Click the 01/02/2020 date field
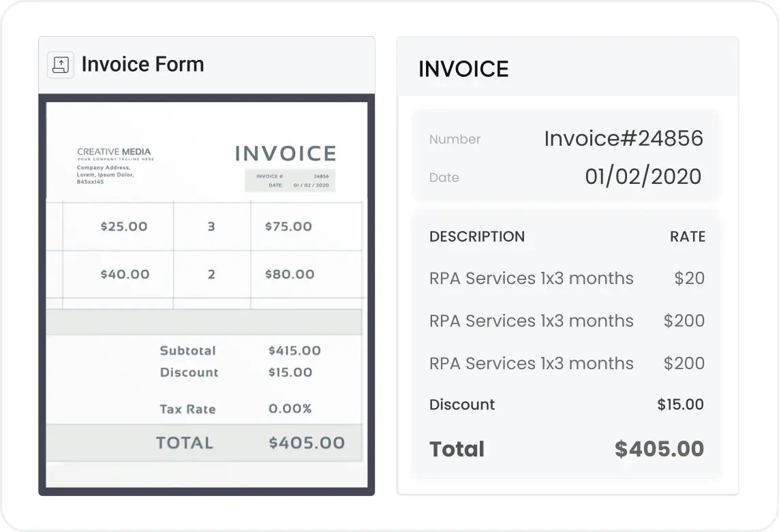 pos(643,176)
